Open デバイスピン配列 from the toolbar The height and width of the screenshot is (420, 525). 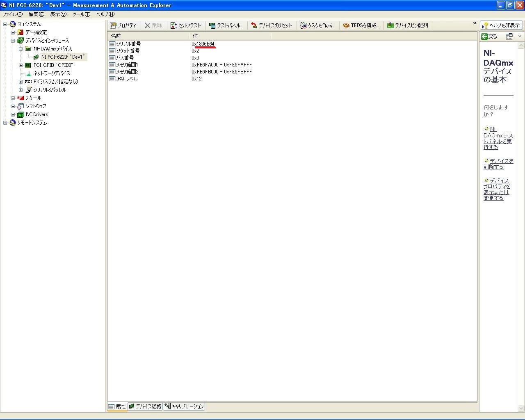(x=408, y=25)
